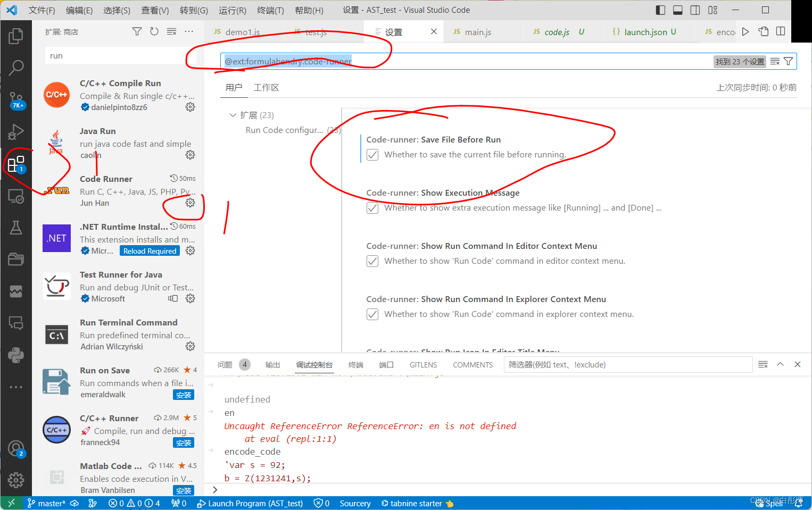Filter extensions with funnel icon

tap(137, 31)
